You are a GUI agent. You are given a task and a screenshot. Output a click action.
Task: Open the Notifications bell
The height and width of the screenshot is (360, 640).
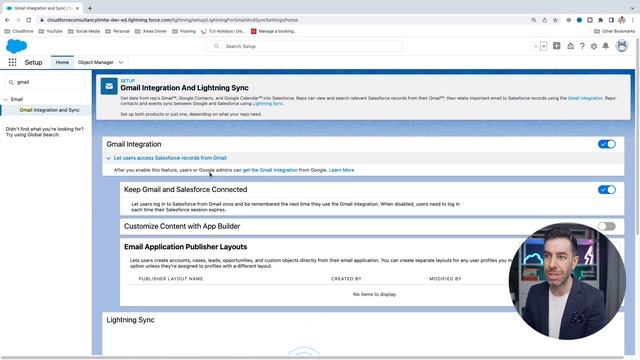606,46
